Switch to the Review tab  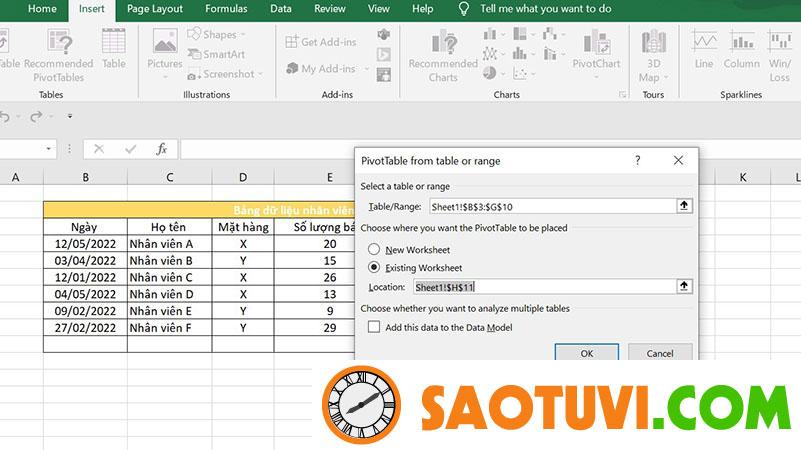click(x=330, y=9)
